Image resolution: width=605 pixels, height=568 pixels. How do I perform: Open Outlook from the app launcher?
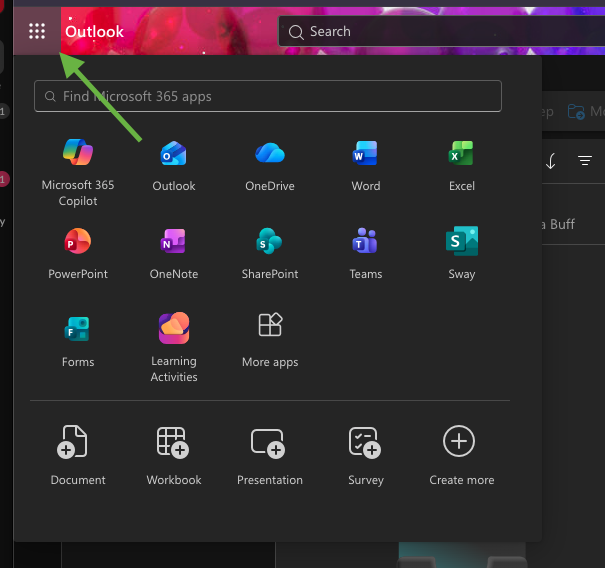174,166
